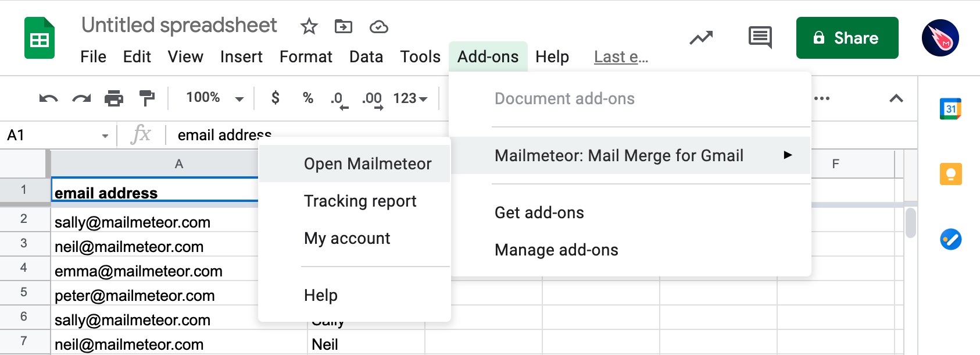Select row 1 header

point(24,190)
